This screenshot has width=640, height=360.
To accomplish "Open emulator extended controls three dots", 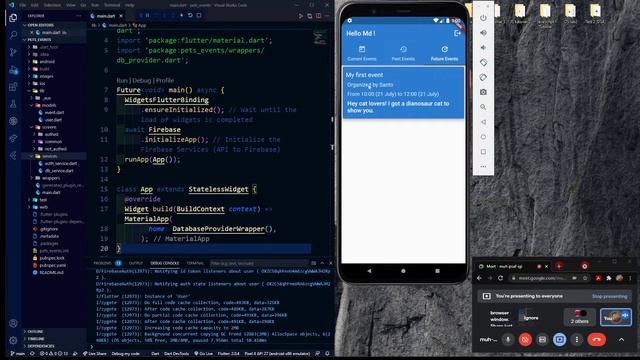I will click(483, 167).
